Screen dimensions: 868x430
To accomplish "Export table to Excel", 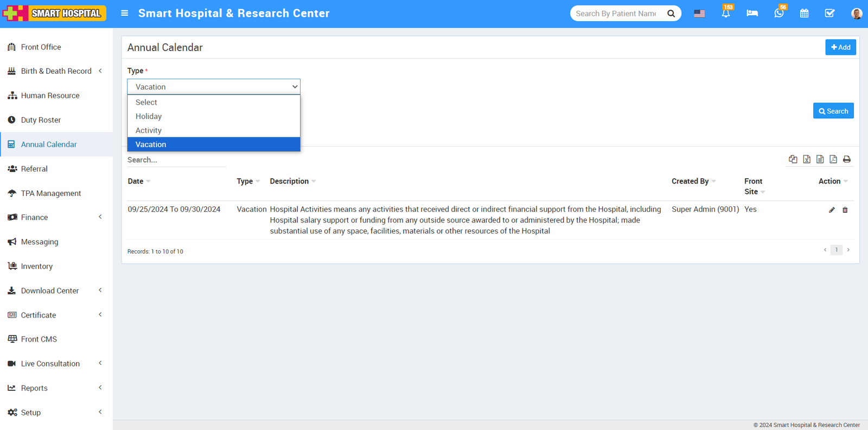I will 807,159.
